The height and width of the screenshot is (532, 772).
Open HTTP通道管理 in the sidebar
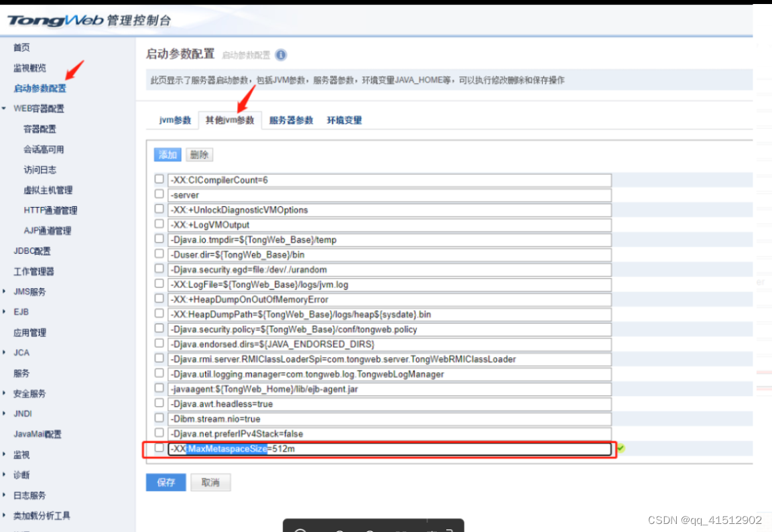(50, 210)
